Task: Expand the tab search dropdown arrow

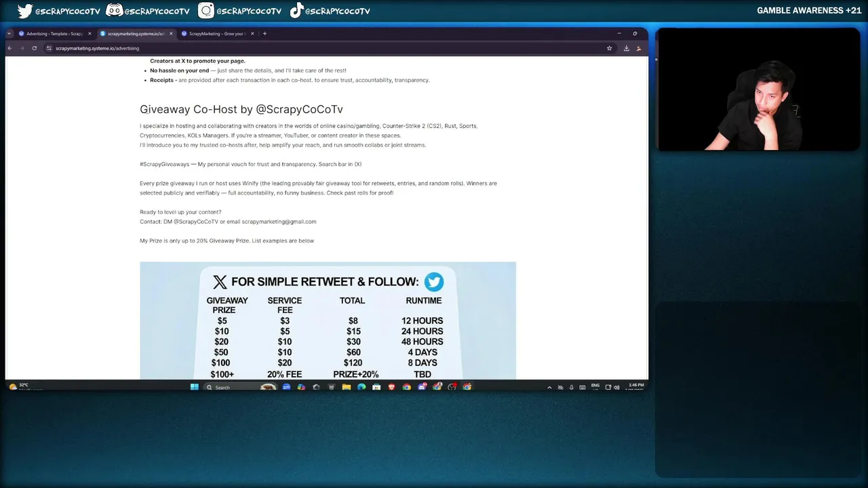Action: coord(9,33)
